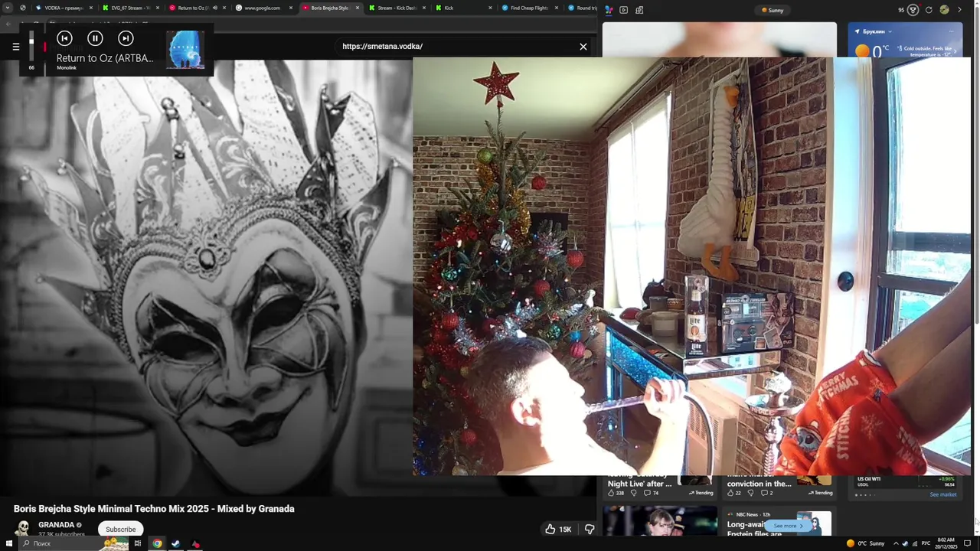This screenshot has height=551, width=980.
Task: Like the news story with 22 likes
Action: [733, 493]
